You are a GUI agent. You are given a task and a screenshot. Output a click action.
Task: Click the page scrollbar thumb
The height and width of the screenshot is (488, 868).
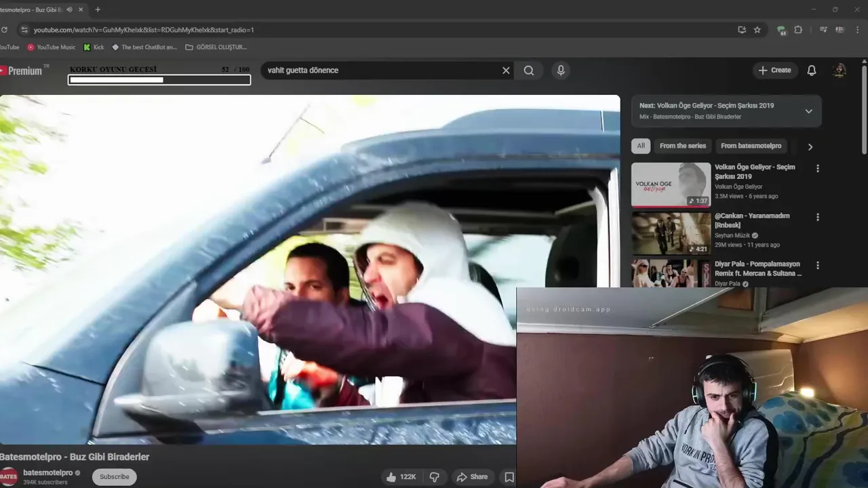(864, 108)
